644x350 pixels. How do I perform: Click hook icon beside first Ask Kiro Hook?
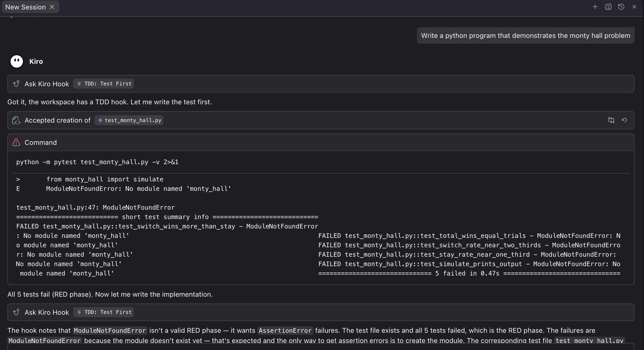coord(16,84)
